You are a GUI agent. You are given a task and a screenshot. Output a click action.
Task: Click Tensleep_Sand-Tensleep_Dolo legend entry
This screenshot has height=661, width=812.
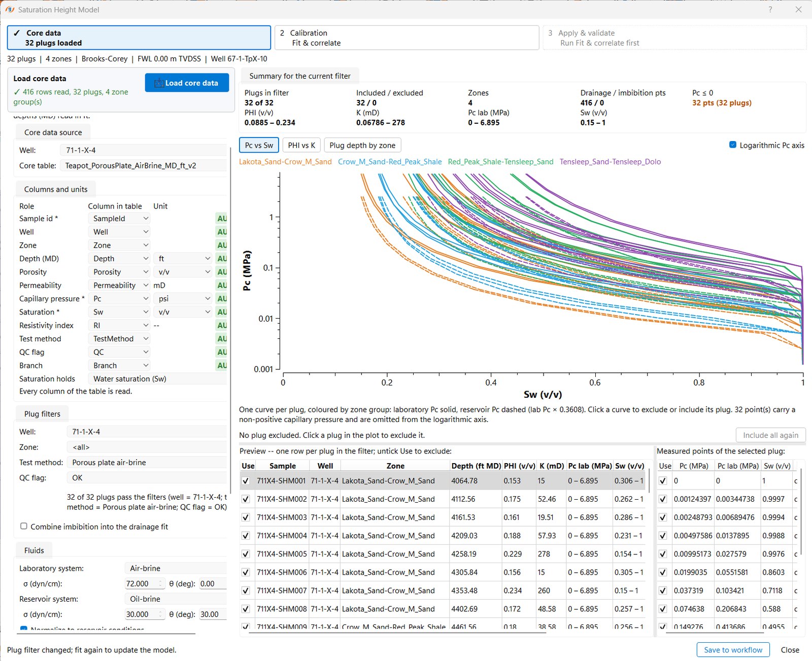click(610, 162)
